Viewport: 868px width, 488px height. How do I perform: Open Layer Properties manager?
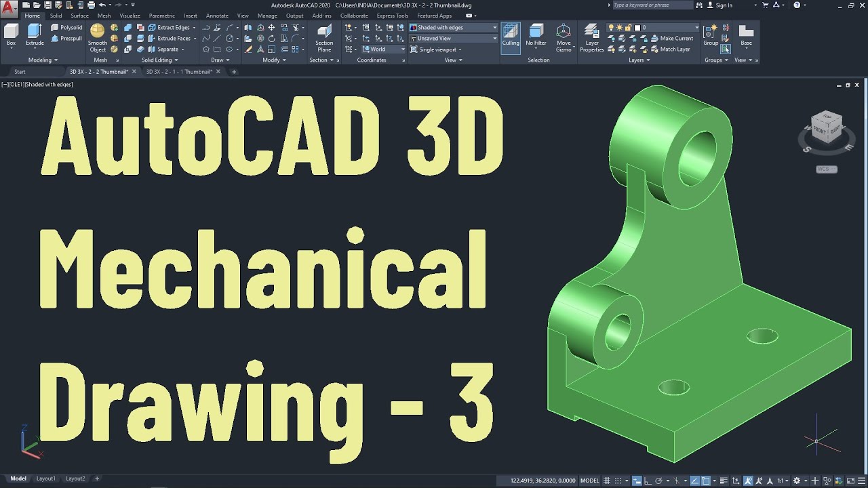point(591,38)
